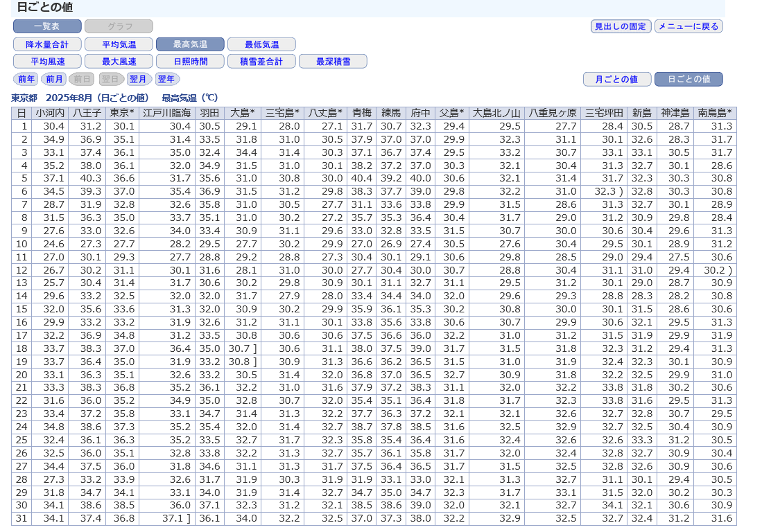Switch to 月ごとの値 monthly values
Screen dimensions: 762x532
pyautogui.click(x=616, y=79)
